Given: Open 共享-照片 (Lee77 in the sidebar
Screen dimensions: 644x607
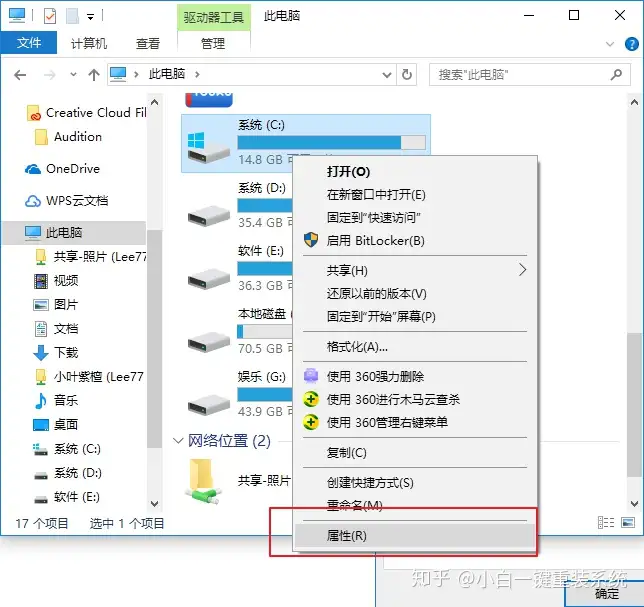Looking at the screenshot, I should click(90, 257).
